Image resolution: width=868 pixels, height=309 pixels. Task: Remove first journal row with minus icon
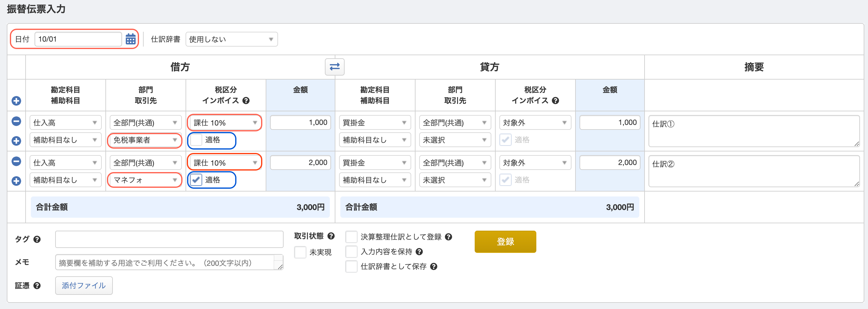16,121
